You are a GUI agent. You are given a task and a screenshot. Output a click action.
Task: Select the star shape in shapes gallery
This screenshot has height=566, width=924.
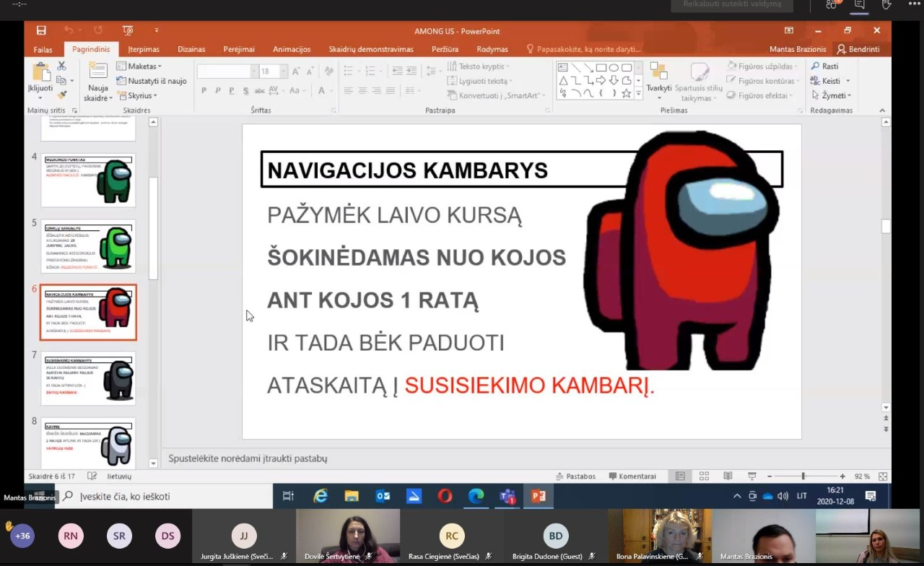626,93
